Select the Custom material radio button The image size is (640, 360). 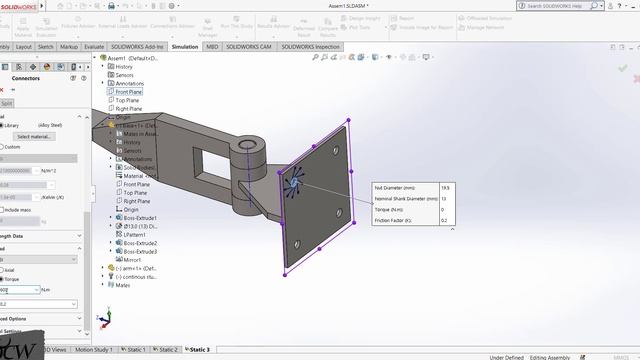(x=1, y=147)
